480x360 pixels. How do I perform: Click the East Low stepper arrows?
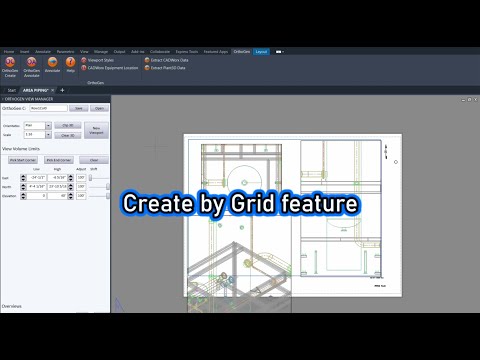click(23, 178)
